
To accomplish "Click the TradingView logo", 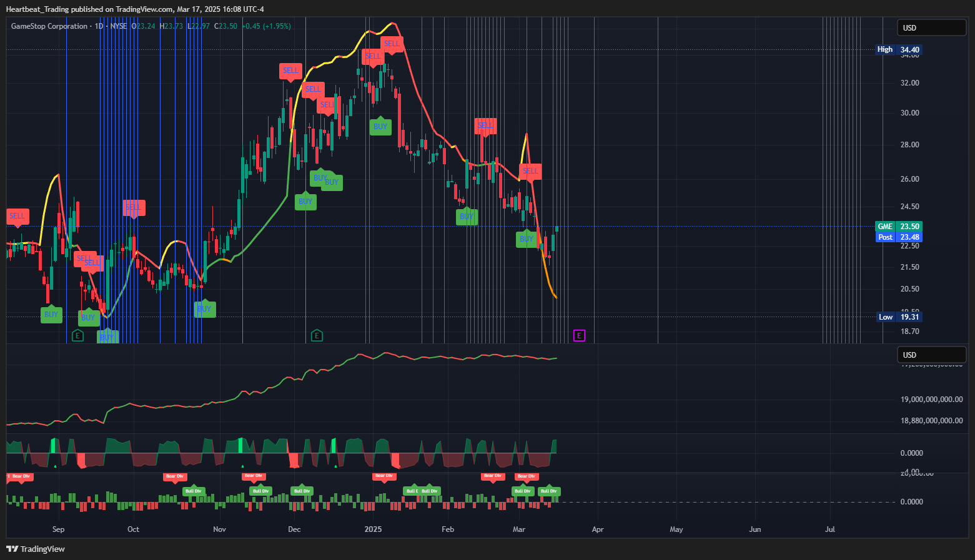I will (x=36, y=549).
